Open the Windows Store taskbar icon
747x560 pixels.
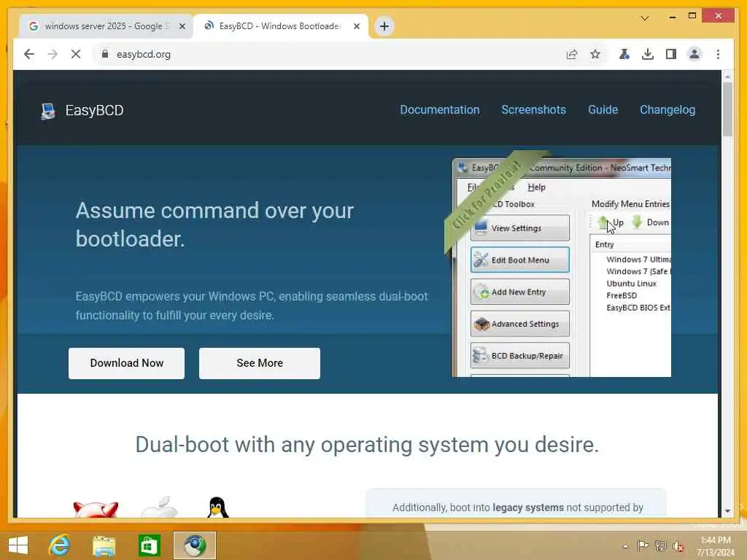[149, 545]
